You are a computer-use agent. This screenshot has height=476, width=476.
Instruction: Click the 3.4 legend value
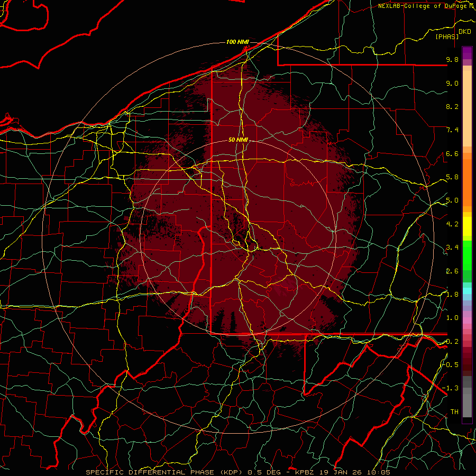[452, 248]
